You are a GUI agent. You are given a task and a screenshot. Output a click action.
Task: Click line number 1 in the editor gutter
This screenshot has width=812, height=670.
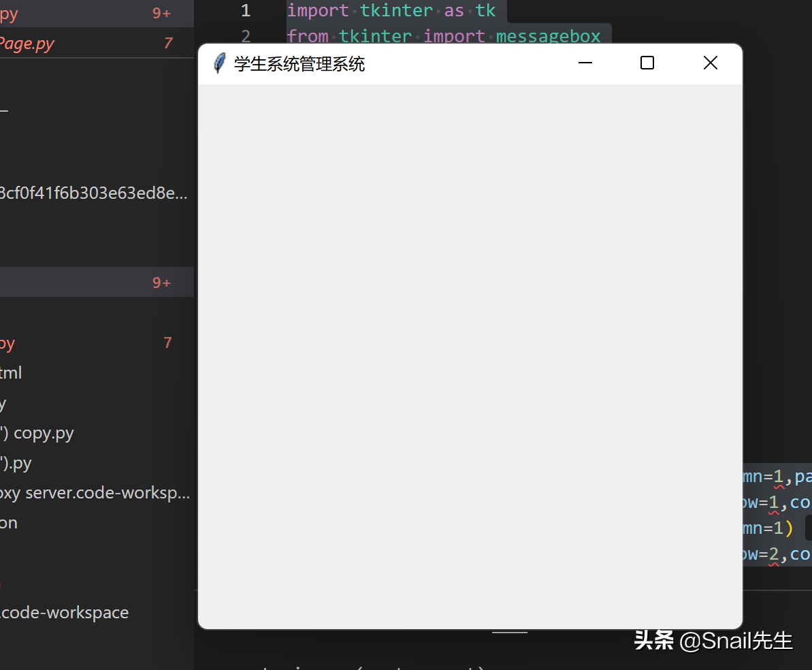[x=245, y=10]
